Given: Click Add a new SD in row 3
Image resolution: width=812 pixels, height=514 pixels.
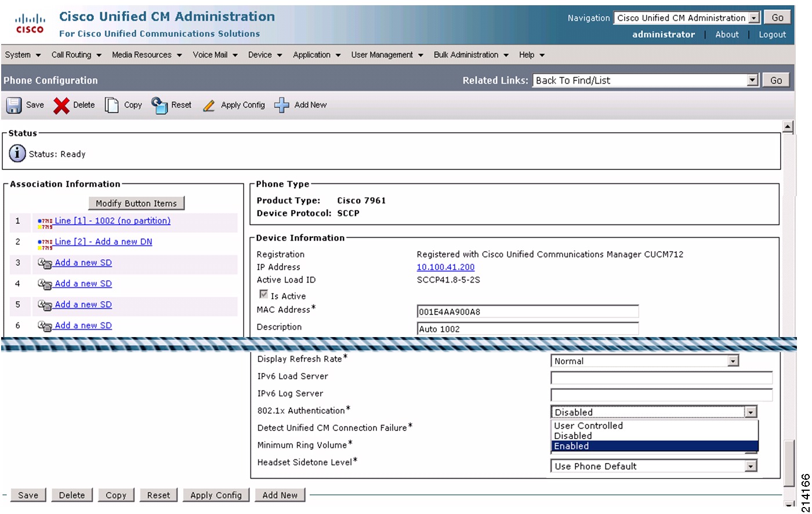Looking at the screenshot, I should (84, 262).
